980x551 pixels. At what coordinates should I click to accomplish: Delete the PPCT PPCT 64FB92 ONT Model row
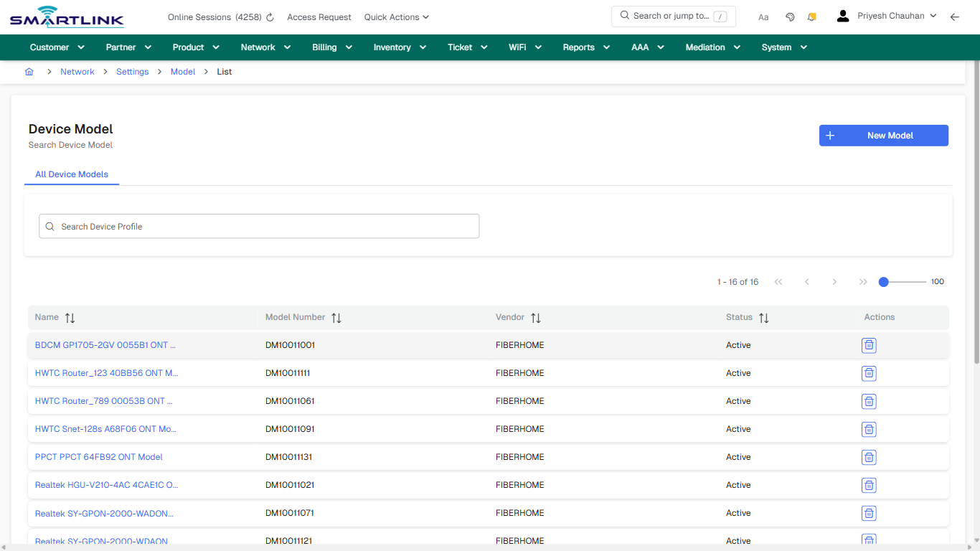click(x=869, y=457)
